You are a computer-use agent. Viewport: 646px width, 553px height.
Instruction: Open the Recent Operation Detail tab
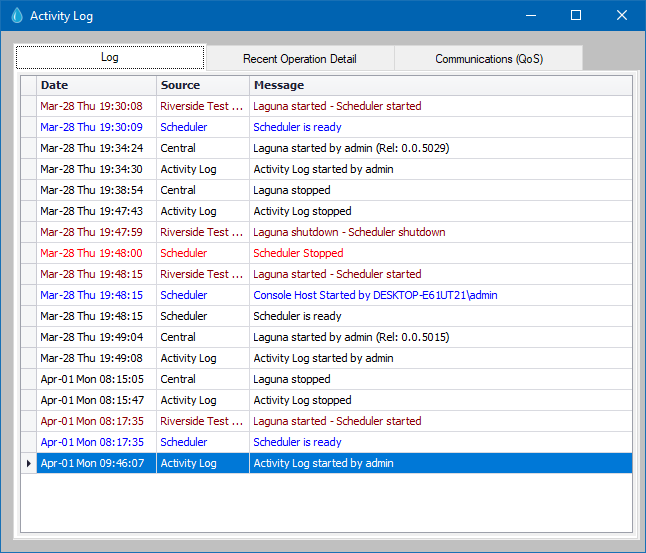click(x=300, y=59)
